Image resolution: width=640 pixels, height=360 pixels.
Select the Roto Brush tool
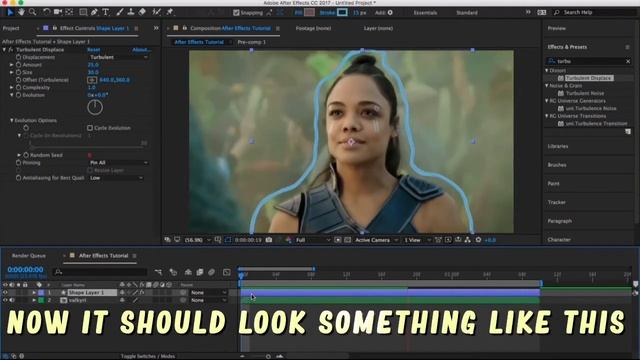point(156,12)
